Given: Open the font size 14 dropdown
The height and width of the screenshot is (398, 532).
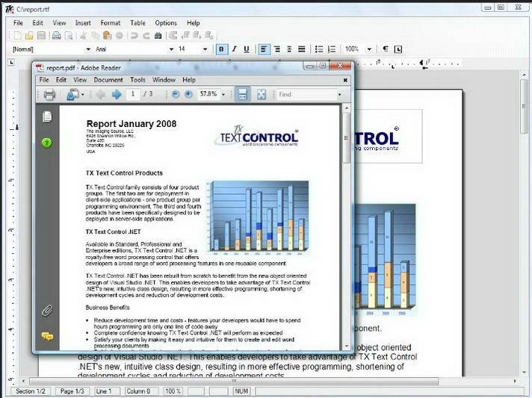Looking at the screenshot, I should 205,49.
